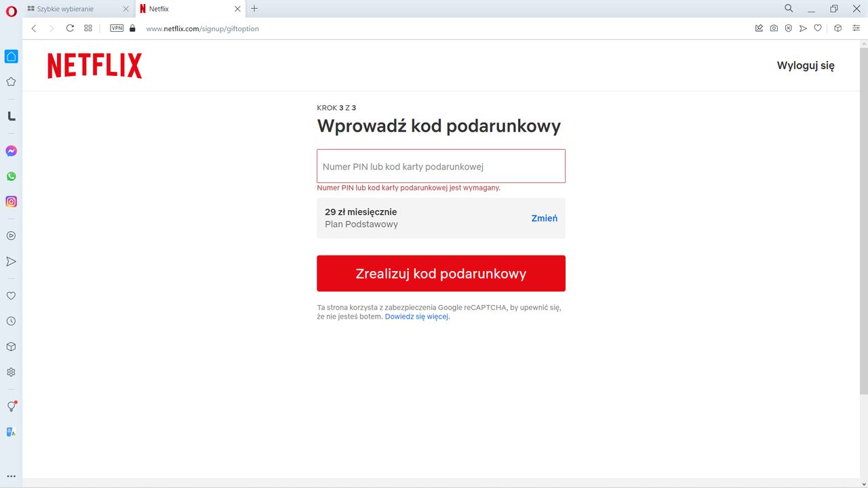
Task: Send page to My Flow via toolbar arrow icon
Action: coord(804,28)
